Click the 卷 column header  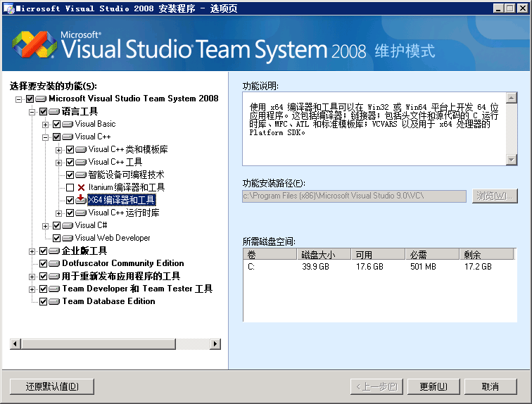[x=270, y=254]
